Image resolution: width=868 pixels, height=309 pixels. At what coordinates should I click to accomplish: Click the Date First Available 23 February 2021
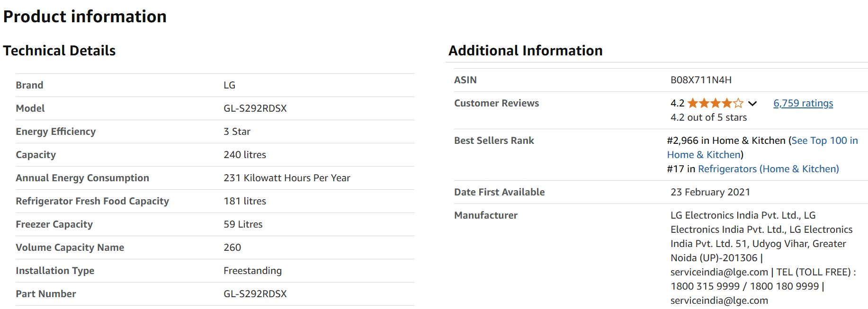click(710, 192)
